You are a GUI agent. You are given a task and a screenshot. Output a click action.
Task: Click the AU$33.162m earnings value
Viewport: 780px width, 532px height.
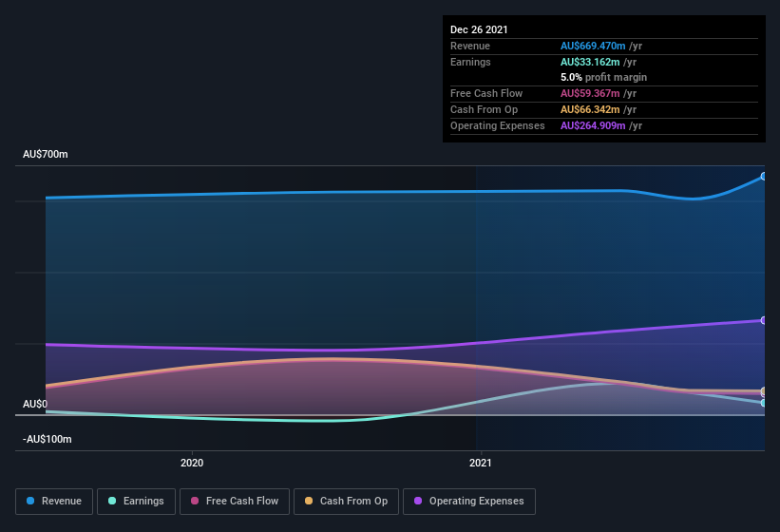pos(590,62)
